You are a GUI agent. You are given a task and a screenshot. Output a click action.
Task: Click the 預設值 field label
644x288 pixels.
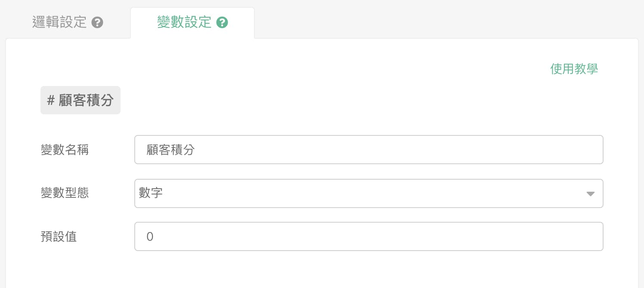tap(59, 236)
